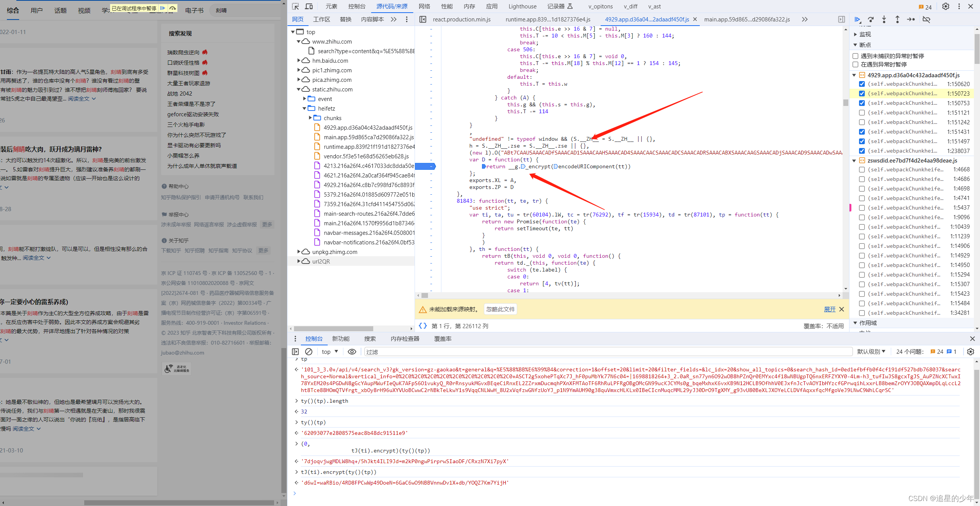The width and height of the screenshot is (980, 506).
Task: Click the 忽略此文件 button
Action: click(x=500, y=309)
